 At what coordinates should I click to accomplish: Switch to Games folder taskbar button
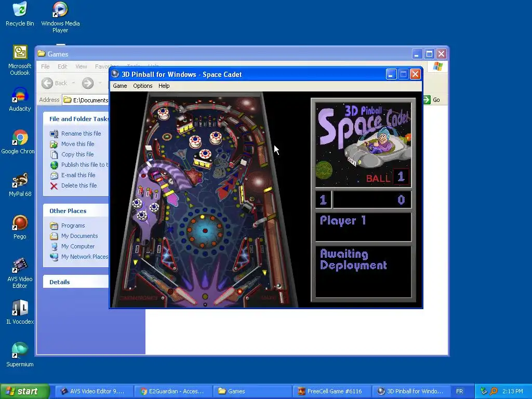click(x=252, y=391)
